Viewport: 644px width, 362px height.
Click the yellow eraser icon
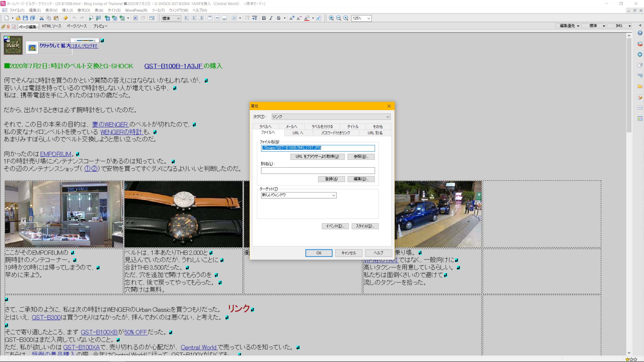point(65,18)
